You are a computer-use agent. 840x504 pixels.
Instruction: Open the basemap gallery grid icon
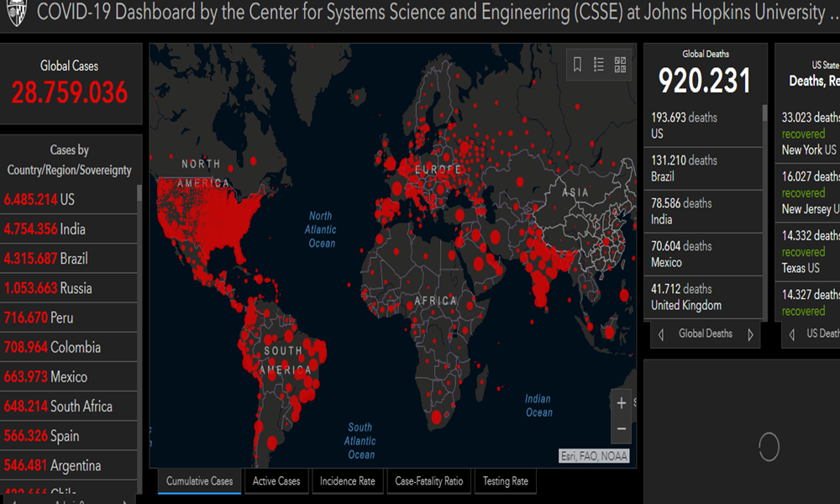(x=621, y=65)
